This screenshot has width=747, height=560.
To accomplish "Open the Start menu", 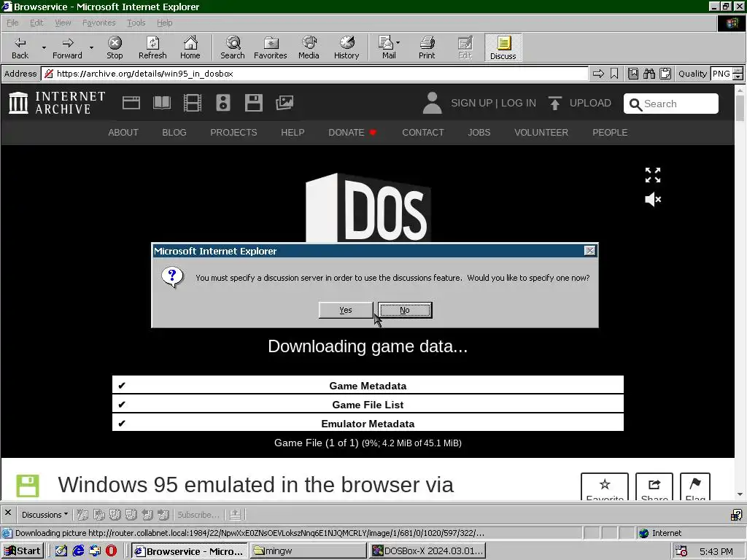I will coord(23,551).
